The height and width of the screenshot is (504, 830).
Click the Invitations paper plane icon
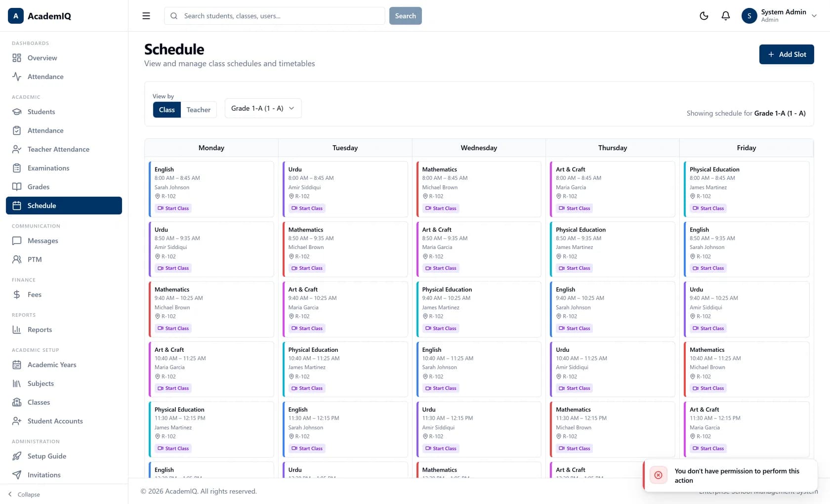click(17, 475)
